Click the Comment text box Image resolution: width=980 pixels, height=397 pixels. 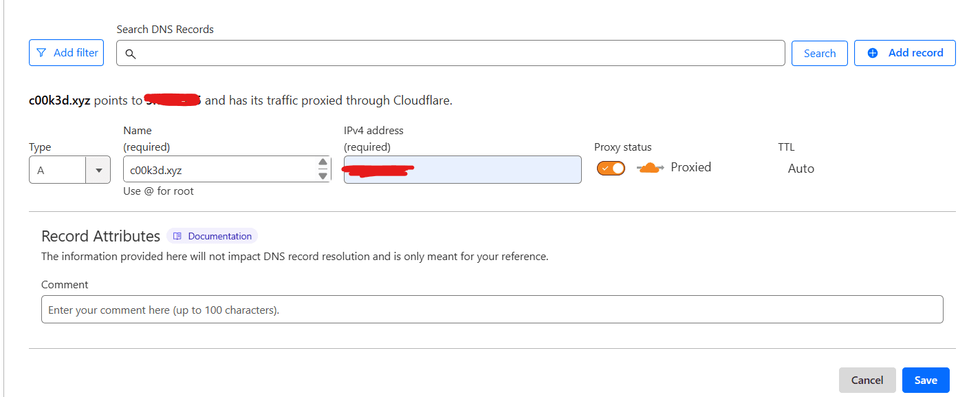pyautogui.click(x=492, y=310)
